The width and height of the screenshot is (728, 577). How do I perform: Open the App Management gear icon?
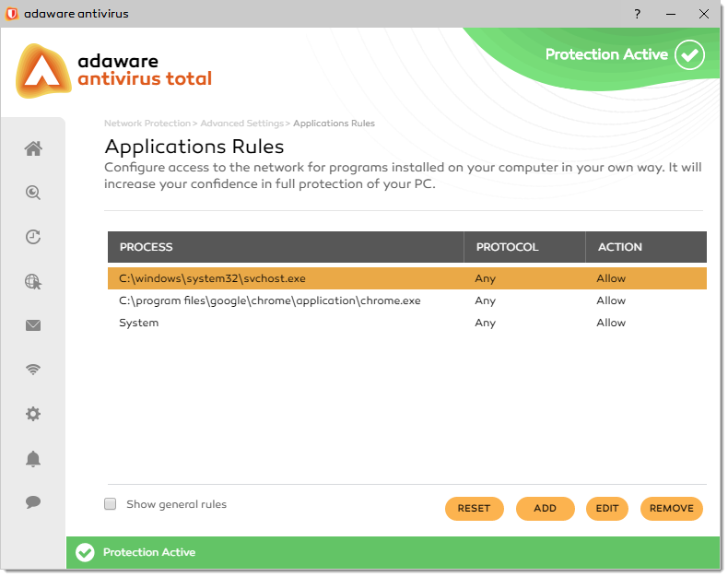point(33,414)
